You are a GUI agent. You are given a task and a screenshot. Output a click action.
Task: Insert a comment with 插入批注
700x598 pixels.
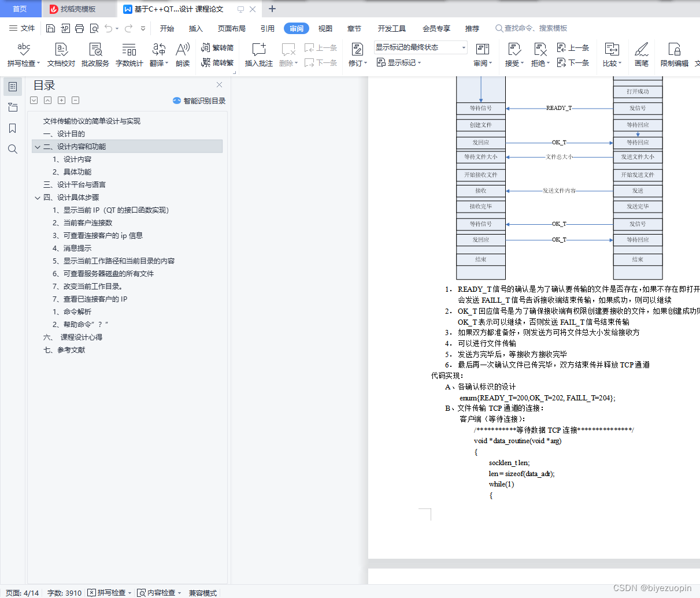(x=258, y=55)
